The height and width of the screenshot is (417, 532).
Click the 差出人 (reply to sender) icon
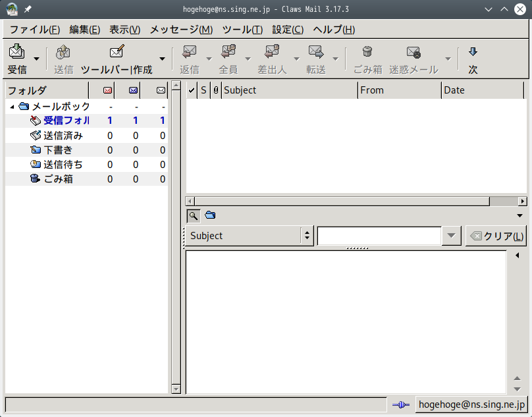272,51
